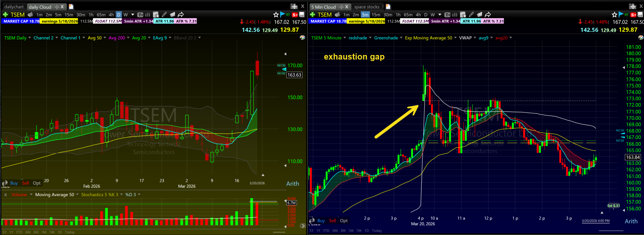Click the TSEM ticker symbol in right chart
The width and height of the screenshot is (644, 235).
325,14
